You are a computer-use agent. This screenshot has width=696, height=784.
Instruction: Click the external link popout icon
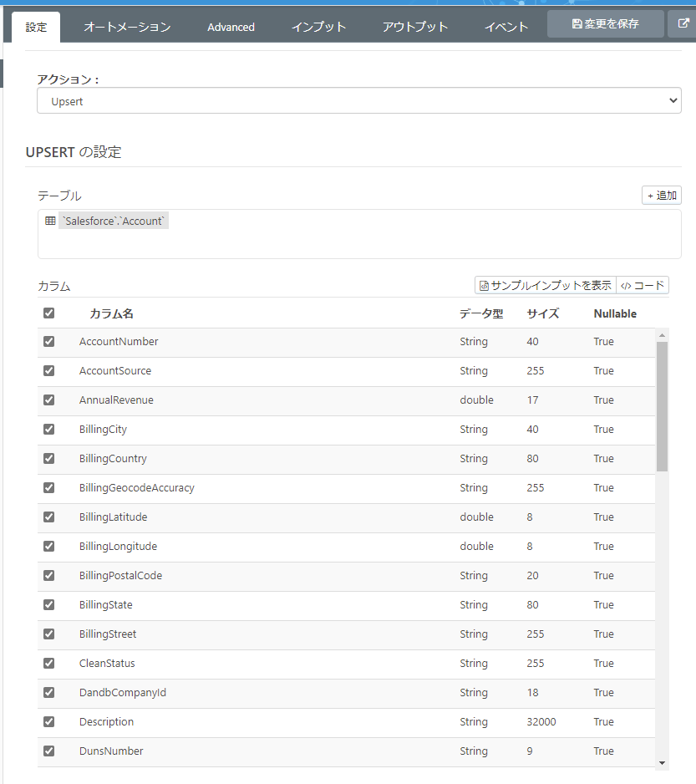(x=681, y=24)
